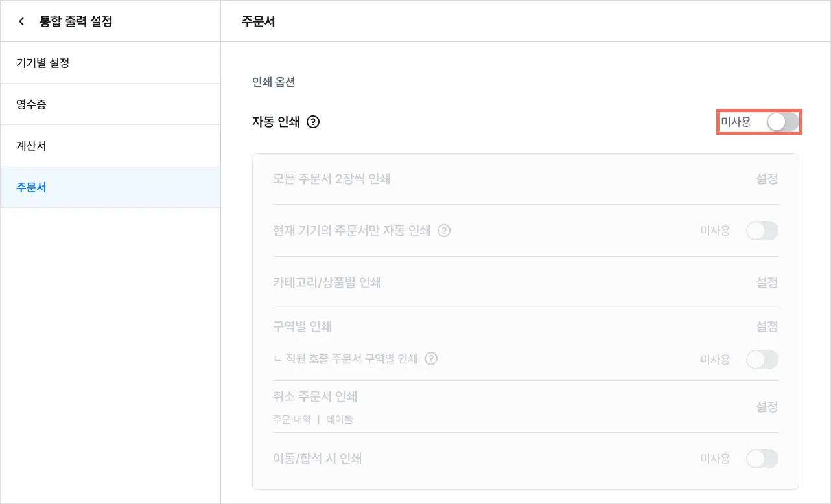Enable the 자동 인쇄 toggle
The image size is (831, 504).
click(x=782, y=122)
